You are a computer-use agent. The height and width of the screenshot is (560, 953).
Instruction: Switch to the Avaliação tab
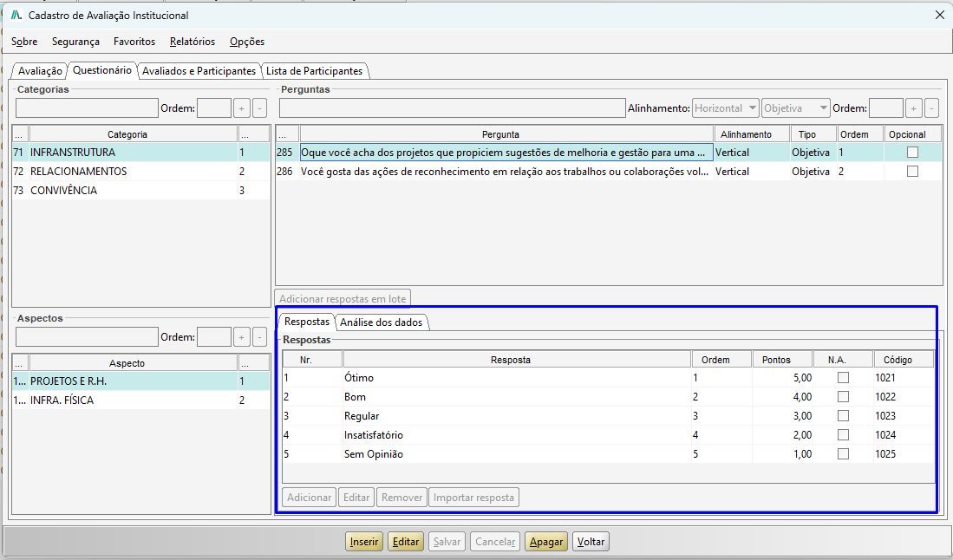click(x=40, y=71)
